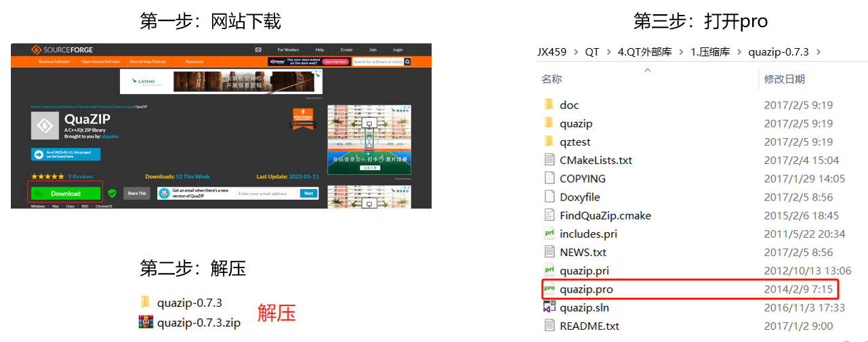Viewport: 868px width, 342px height.
Task: Click the Cathay Pacific banner advertisement
Action: tap(221, 82)
